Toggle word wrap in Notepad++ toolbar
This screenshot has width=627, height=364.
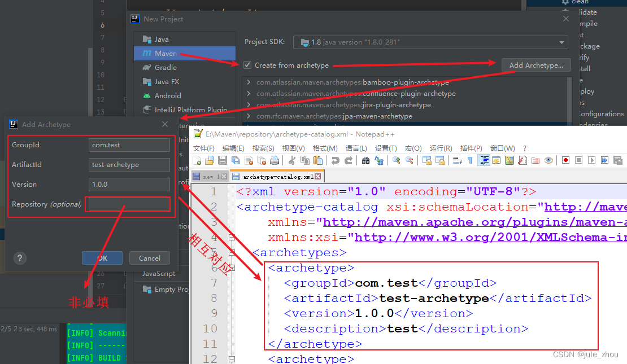coord(457,161)
